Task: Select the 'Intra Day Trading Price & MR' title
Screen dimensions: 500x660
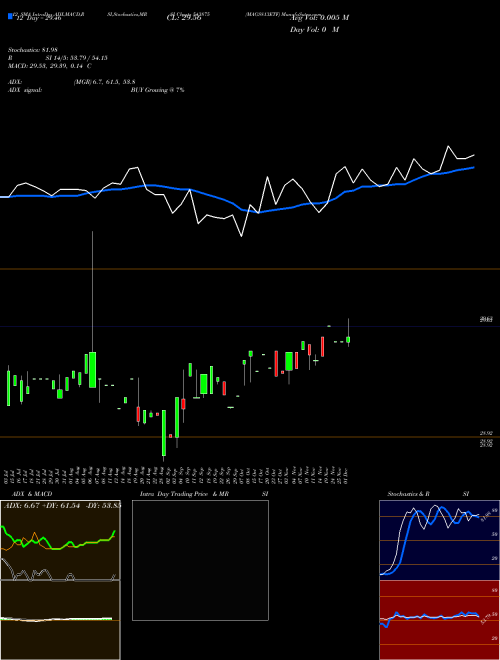Action: click(x=184, y=494)
